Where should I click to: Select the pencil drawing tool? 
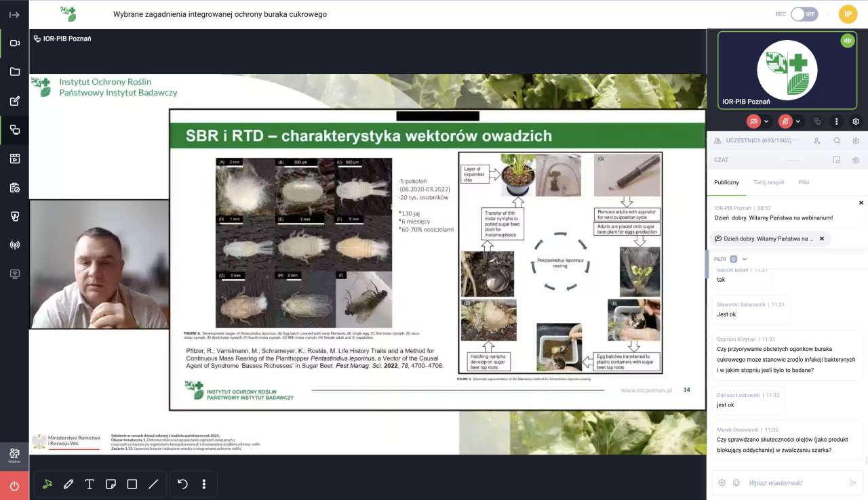[x=68, y=484]
